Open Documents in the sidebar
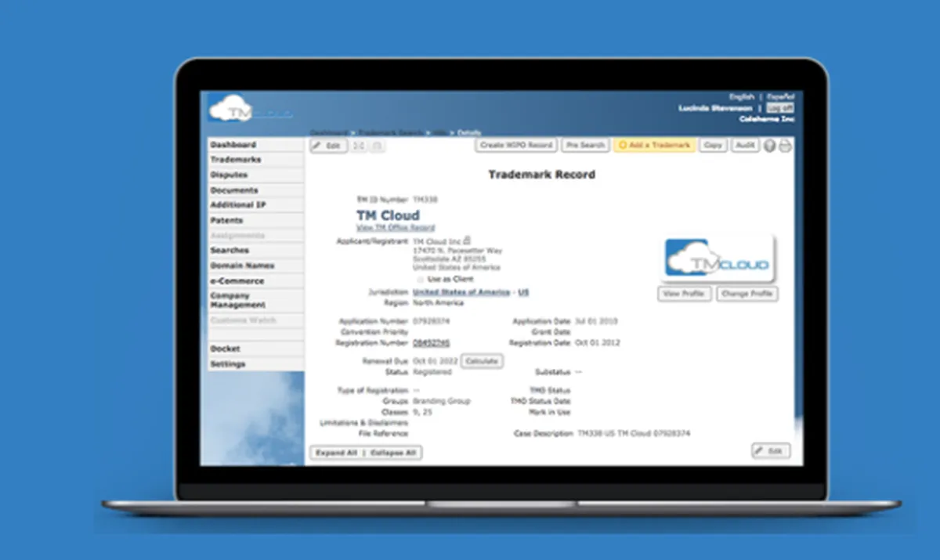Screen dimensions: 940x560 click(255, 190)
